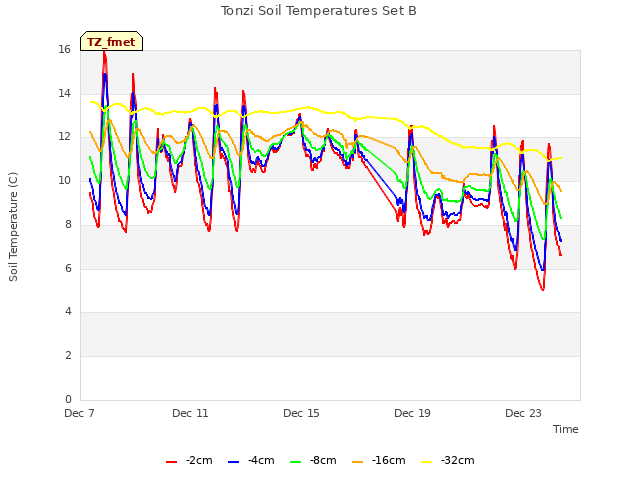The image size is (640, 480).
Task: Click the blue -4cm legend color marker
Action: tap(233, 462)
